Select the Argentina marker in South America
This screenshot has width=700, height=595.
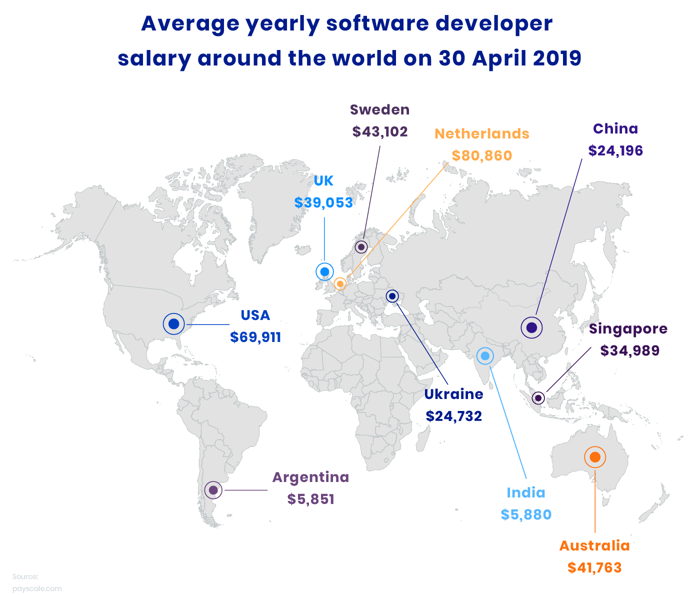pyautogui.click(x=214, y=490)
